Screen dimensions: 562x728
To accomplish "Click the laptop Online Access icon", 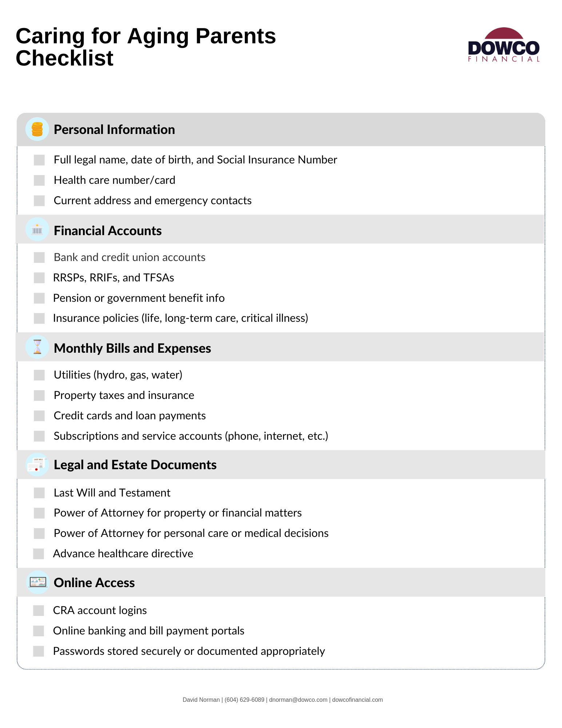I will click(x=38, y=582).
